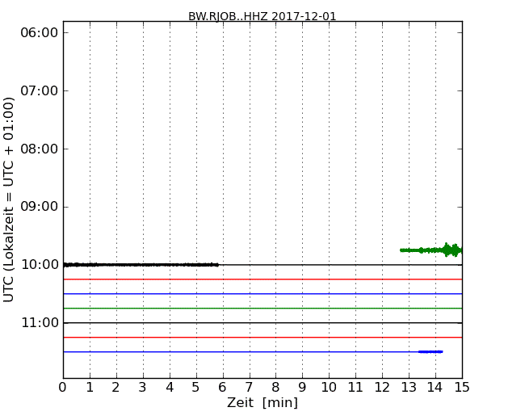Click the x-axis tick label 2
The height and width of the screenshot is (420, 525).
tap(115, 387)
